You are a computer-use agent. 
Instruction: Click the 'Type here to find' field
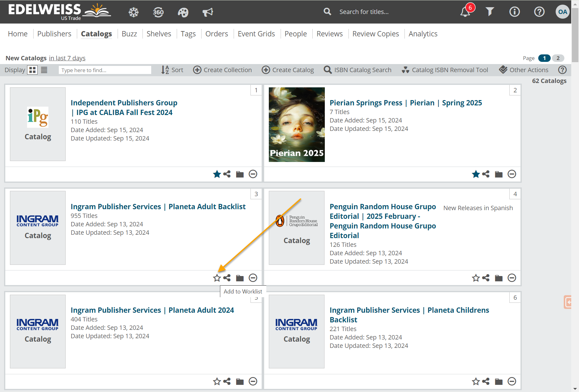(x=105, y=70)
